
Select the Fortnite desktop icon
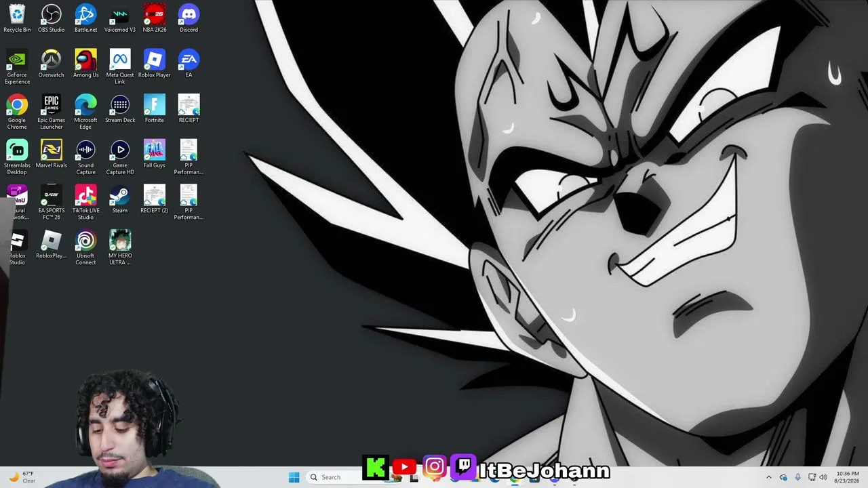click(x=155, y=108)
